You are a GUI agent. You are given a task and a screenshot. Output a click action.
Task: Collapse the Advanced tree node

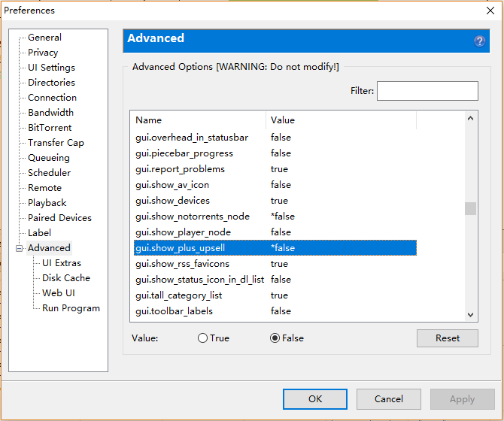click(x=20, y=248)
